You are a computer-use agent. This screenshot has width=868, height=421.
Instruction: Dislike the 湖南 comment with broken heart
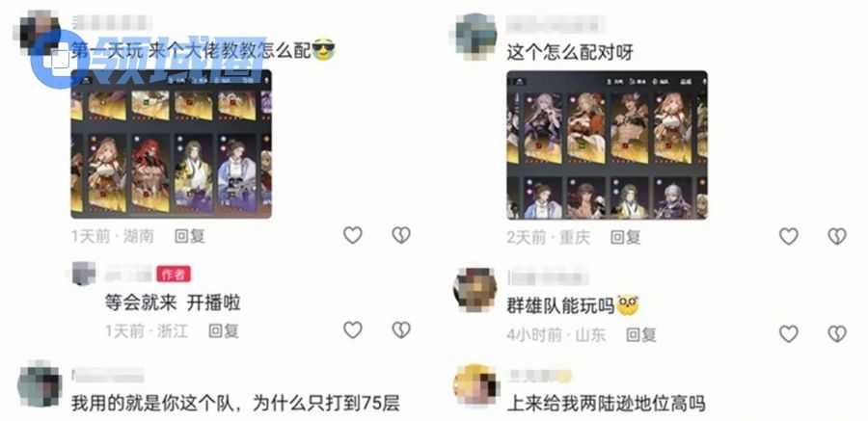[x=401, y=236]
